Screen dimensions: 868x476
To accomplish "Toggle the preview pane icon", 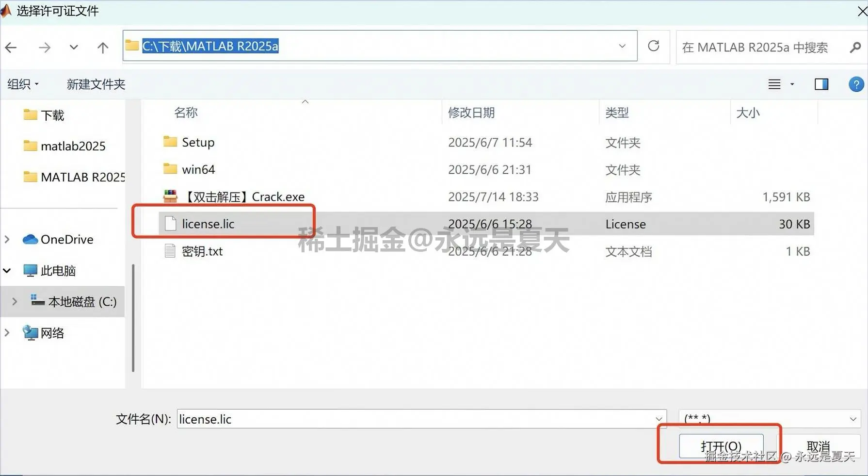I will [821, 84].
